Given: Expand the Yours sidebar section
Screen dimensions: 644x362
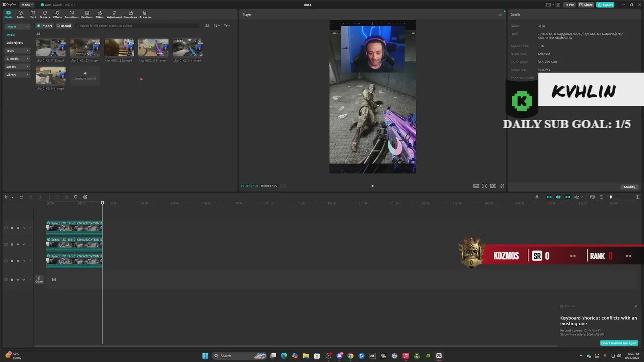Looking at the screenshot, I should coord(17,51).
